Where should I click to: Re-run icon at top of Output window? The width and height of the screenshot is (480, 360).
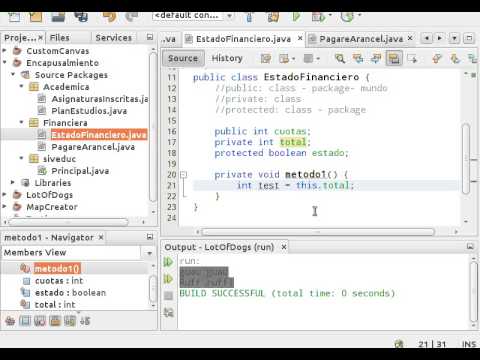[x=168, y=262]
